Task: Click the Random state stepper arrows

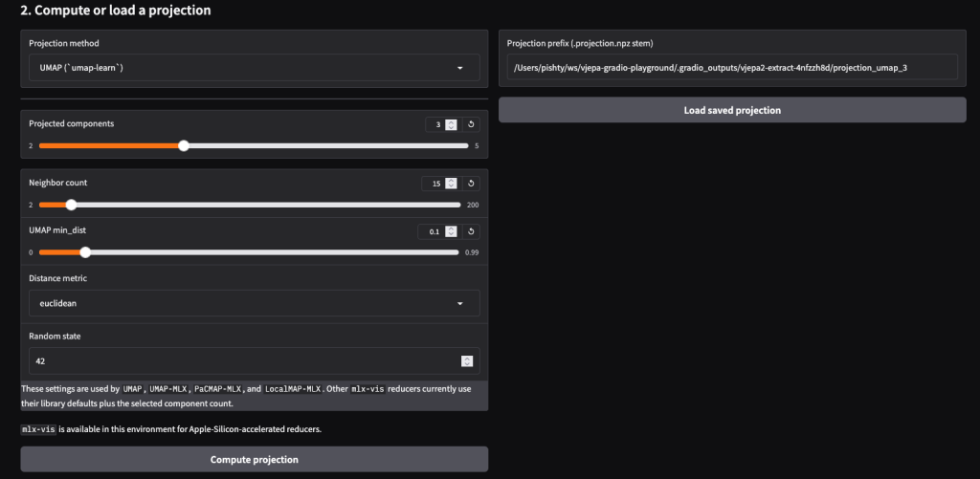Action: (x=466, y=360)
